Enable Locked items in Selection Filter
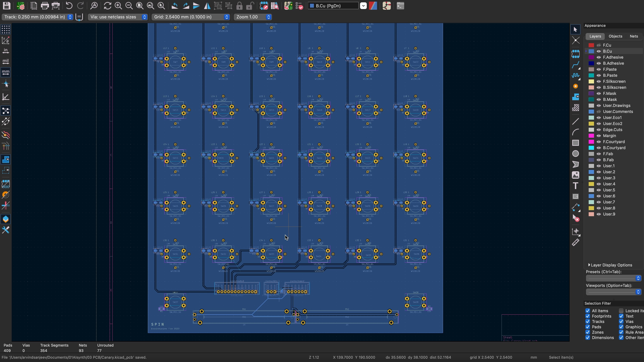This screenshot has height=362, width=644. tap(621, 311)
